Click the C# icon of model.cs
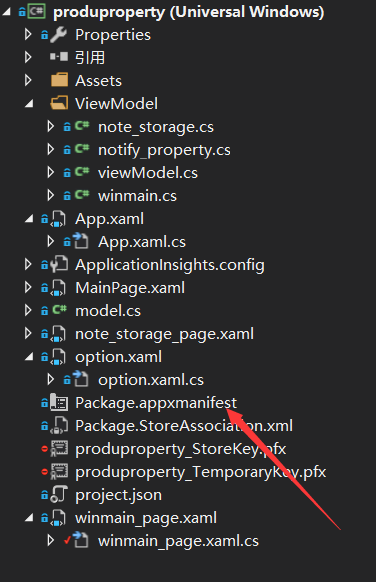Image resolution: width=376 pixels, height=582 pixels. [x=59, y=310]
